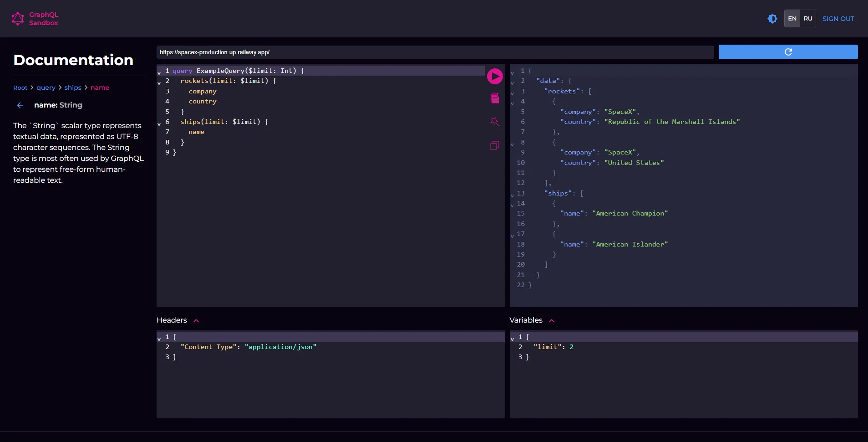Click 'rockets(limit: $limit)' in the editor
Screen dimensions: 868x442
[224, 81]
